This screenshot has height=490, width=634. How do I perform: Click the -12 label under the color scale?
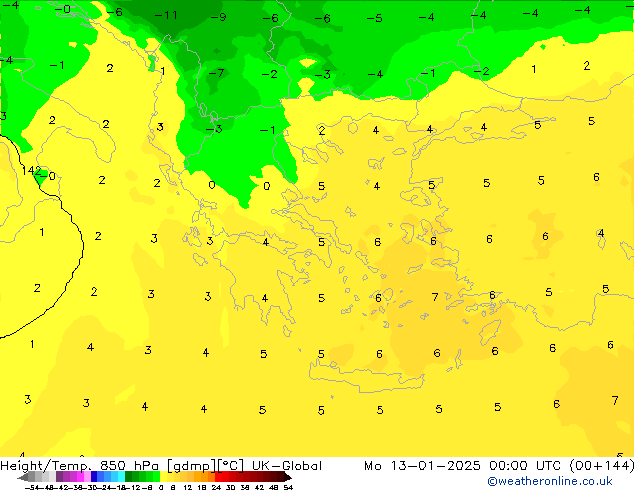tap(133, 488)
